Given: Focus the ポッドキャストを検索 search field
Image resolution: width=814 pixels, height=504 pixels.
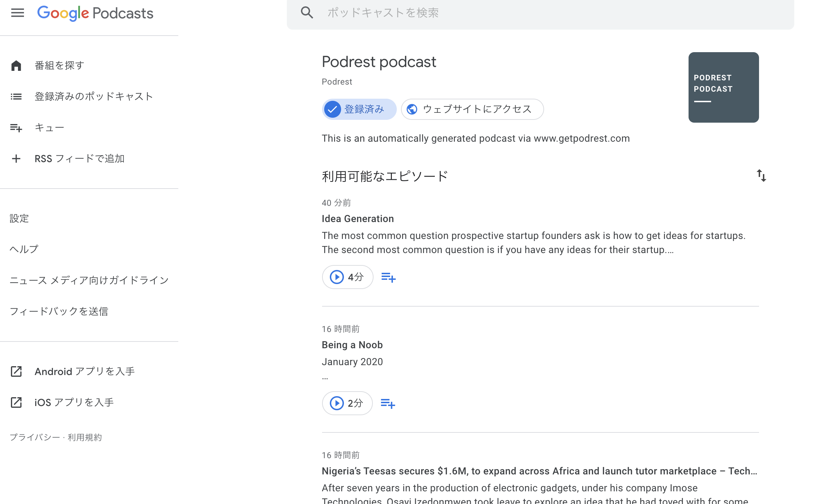Looking at the screenshot, I should 529,13.
